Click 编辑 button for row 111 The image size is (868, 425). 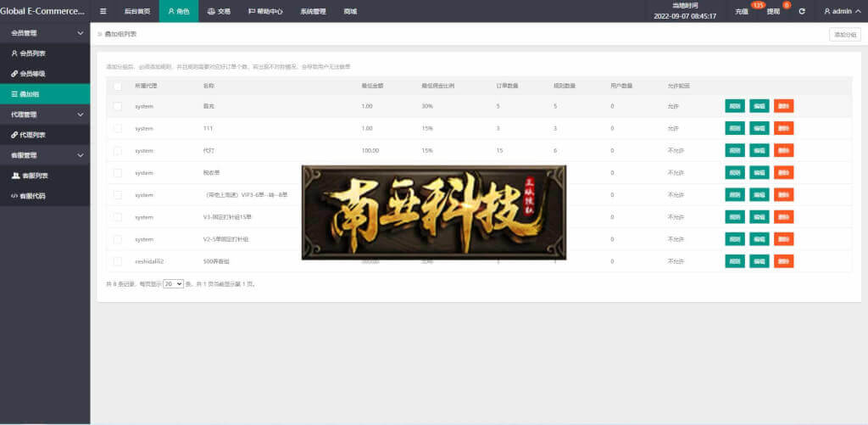(759, 128)
